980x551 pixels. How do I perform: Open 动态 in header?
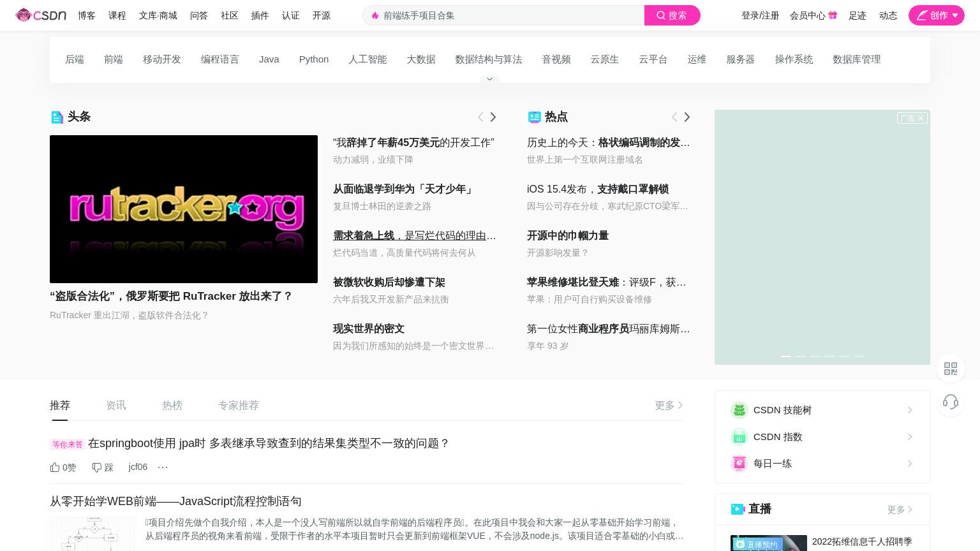888,15
